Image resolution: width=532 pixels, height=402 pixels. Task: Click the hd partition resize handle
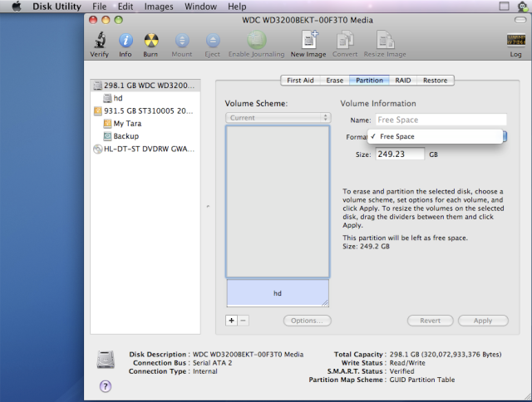coord(325,303)
